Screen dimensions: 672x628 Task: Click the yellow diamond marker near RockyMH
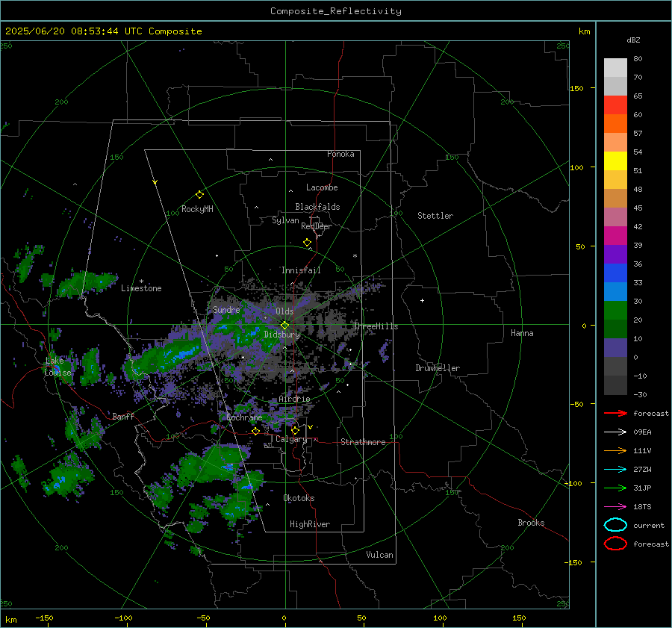(199, 195)
